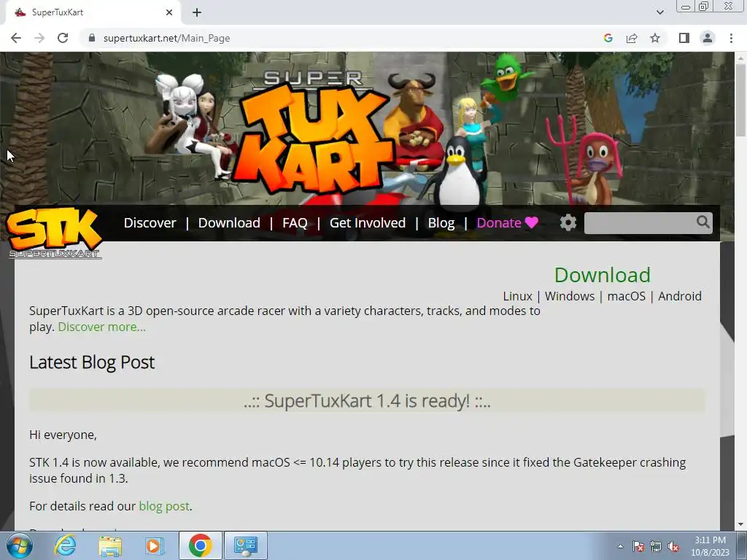Open the Blog menu item

[x=441, y=223]
